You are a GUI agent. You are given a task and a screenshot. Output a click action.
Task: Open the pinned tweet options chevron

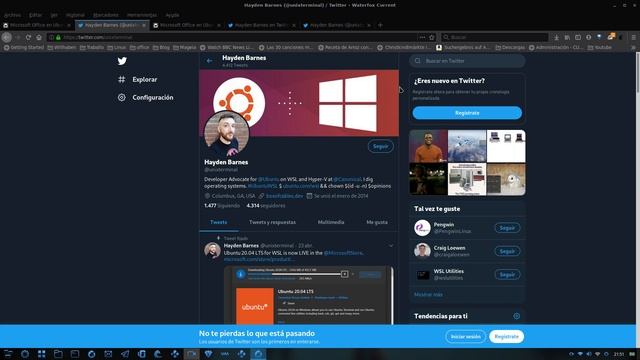click(x=391, y=246)
